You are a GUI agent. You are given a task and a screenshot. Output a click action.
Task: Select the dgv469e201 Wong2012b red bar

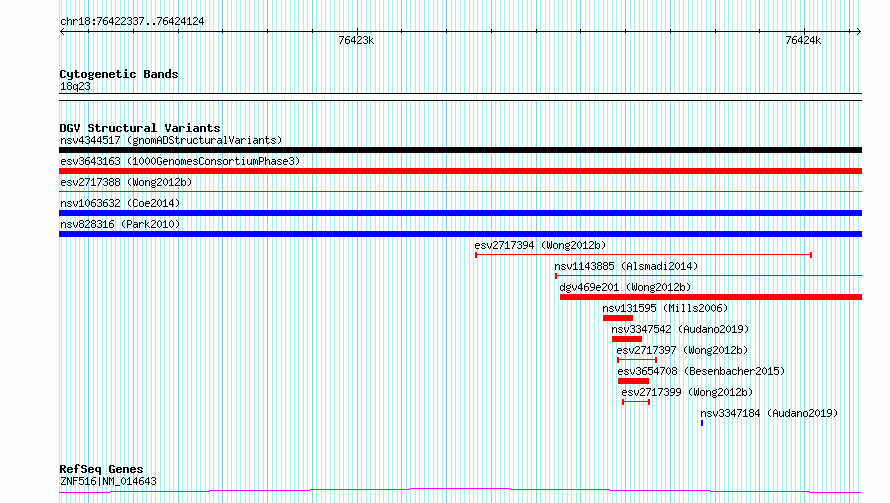tap(711, 297)
